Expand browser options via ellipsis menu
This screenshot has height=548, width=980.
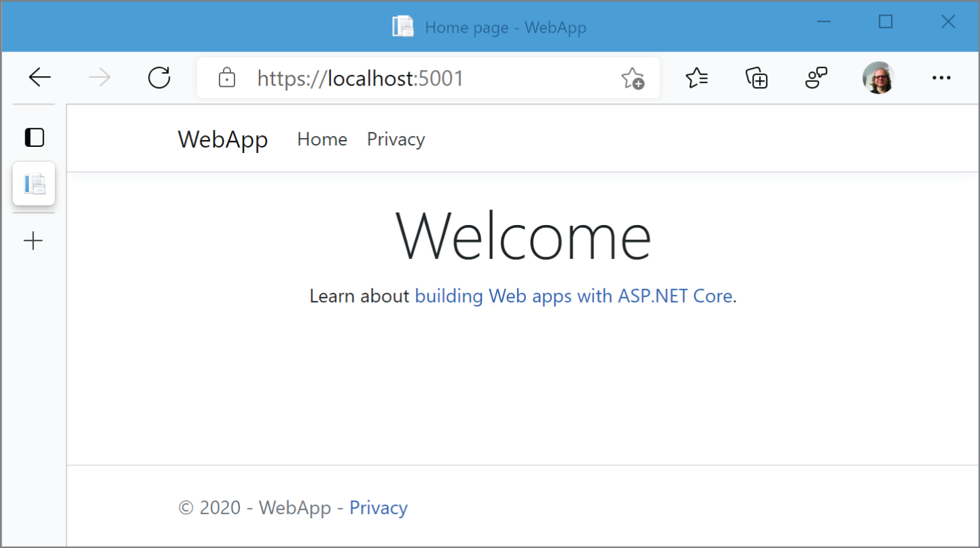(x=941, y=77)
